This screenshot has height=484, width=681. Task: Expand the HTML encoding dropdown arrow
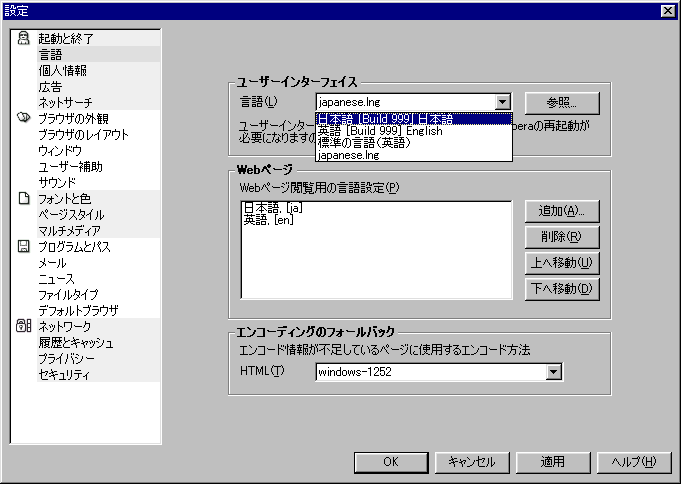(x=553, y=372)
